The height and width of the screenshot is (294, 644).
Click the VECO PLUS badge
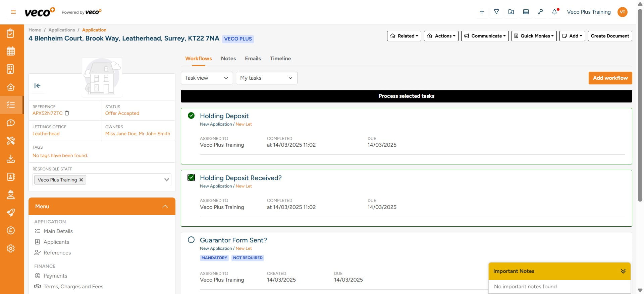pos(238,39)
